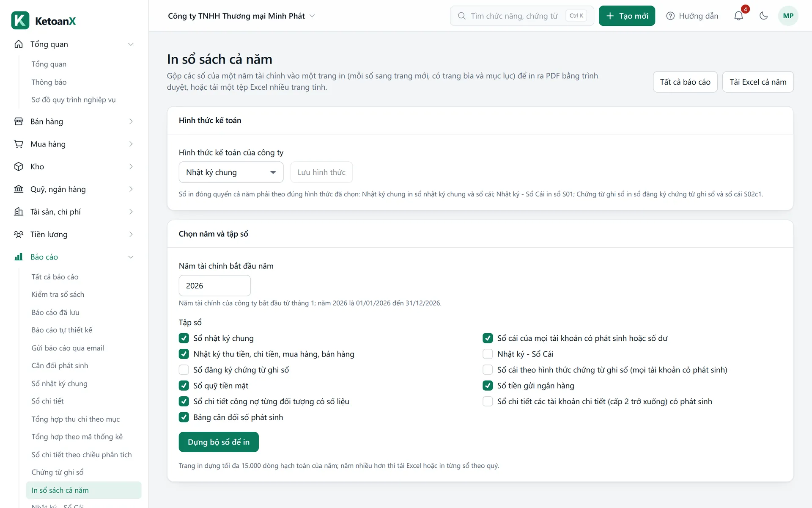The width and height of the screenshot is (812, 508).
Task: Click the Mua hàng cart icon
Action: click(19, 144)
